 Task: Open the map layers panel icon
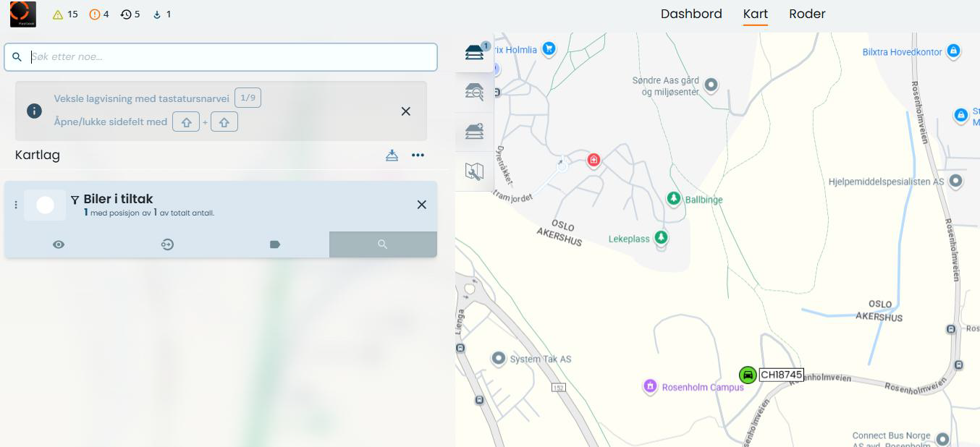click(474, 52)
